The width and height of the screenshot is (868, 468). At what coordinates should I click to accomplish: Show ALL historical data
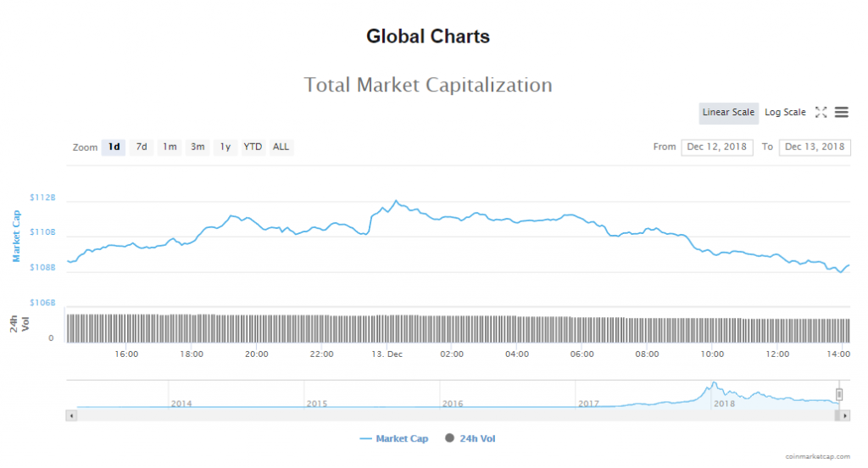[281, 147]
